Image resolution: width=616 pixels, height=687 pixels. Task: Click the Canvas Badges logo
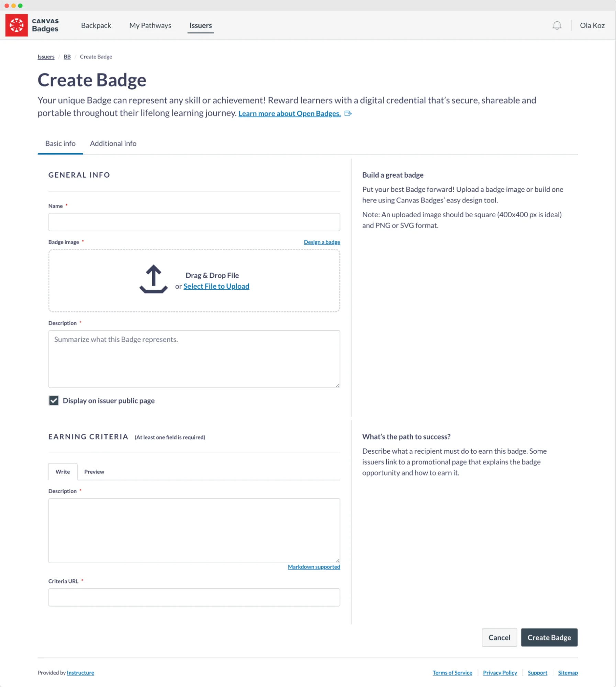16,25
